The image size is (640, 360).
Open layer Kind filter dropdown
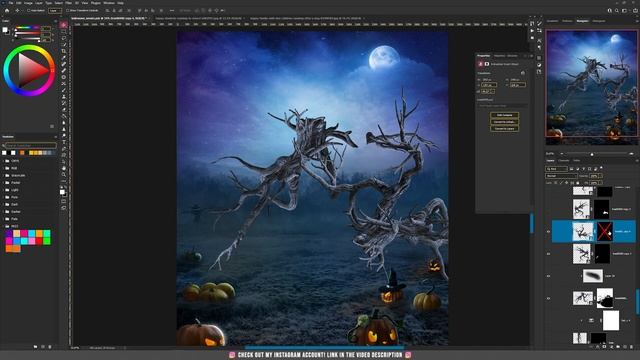click(556, 169)
